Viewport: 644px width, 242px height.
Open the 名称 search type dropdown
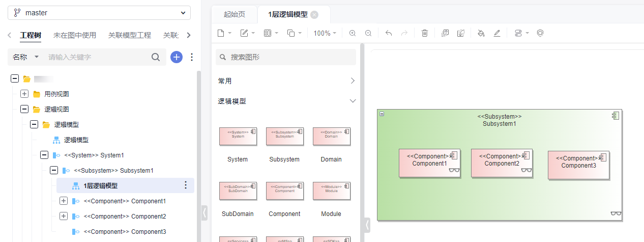click(x=26, y=57)
